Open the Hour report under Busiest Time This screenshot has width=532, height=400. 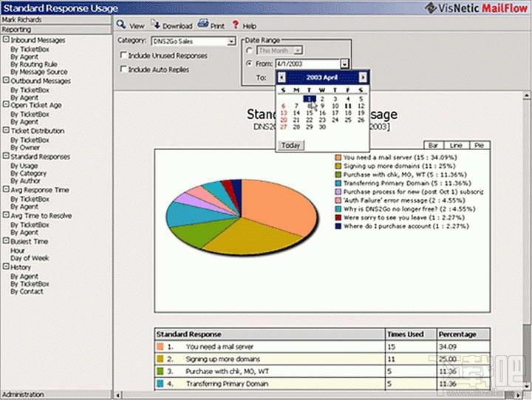pos(17,251)
